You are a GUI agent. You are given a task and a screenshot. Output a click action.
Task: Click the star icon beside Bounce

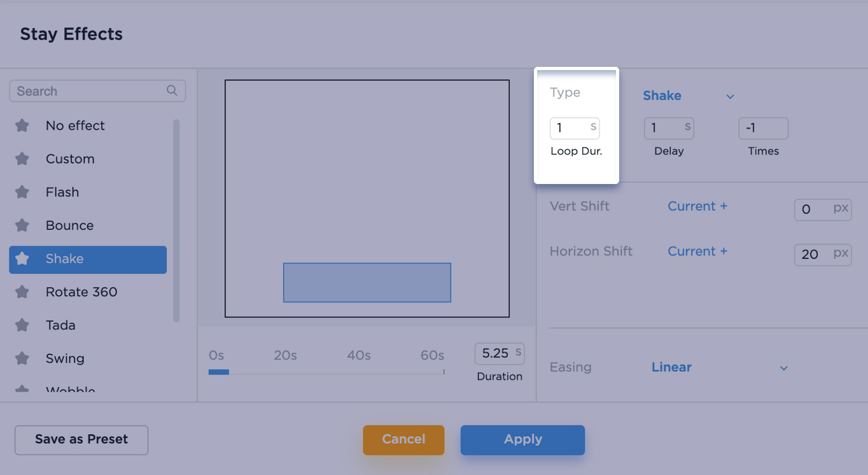pyautogui.click(x=22, y=225)
